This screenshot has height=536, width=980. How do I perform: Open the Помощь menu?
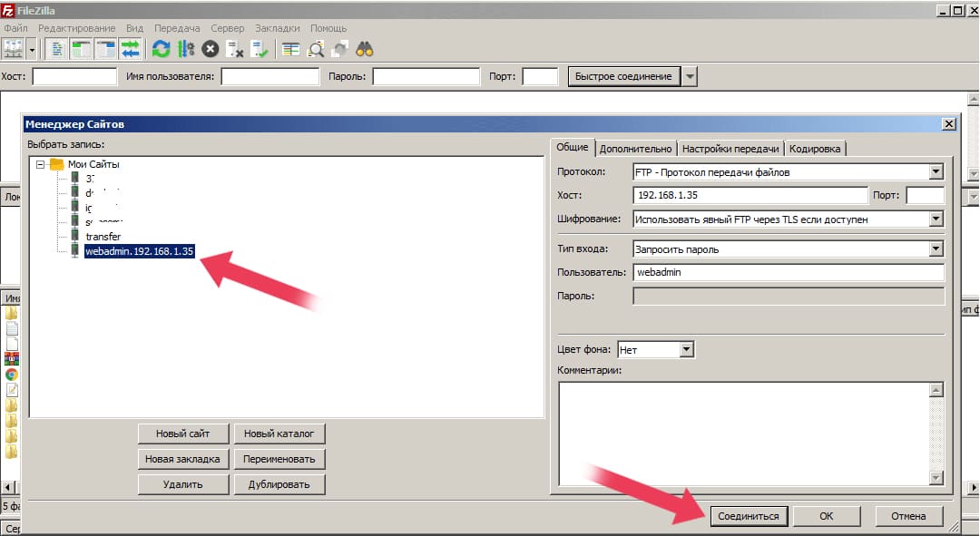[328, 28]
